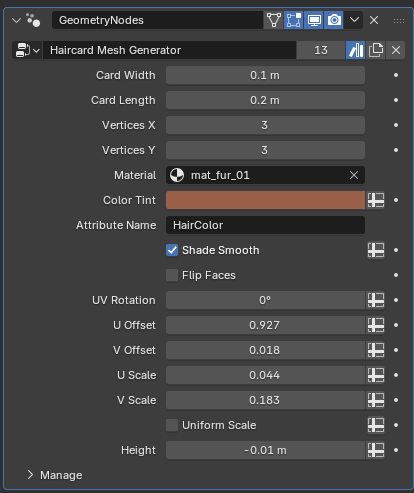Click the Card Length value field
Viewport: 414px width, 493px height.
265,100
